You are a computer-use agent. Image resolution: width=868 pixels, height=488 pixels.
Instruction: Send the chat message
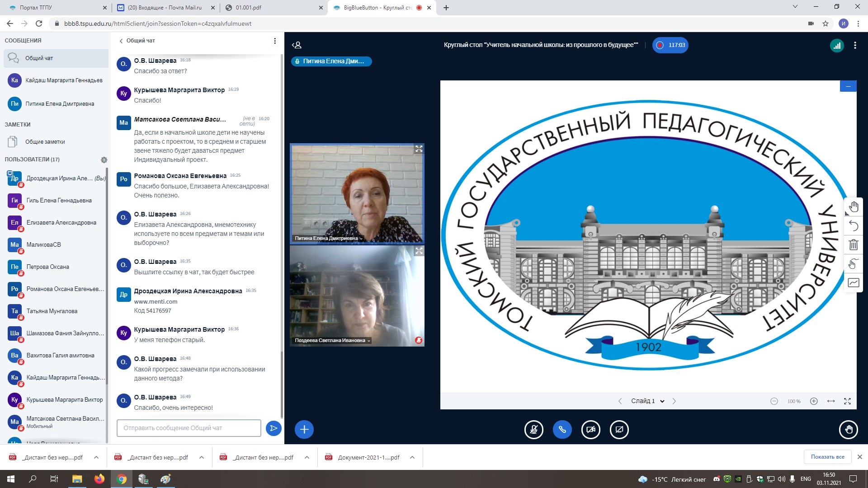pyautogui.click(x=274, y=428)
